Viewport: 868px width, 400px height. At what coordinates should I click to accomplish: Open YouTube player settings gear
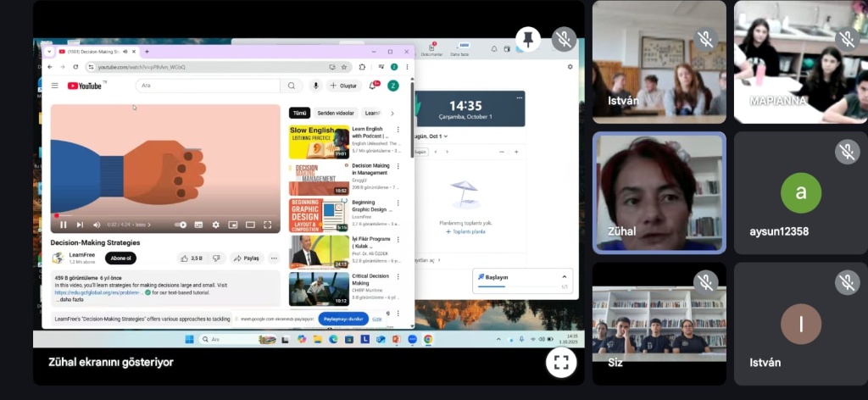pyautogui.click(x=215, y=225)
